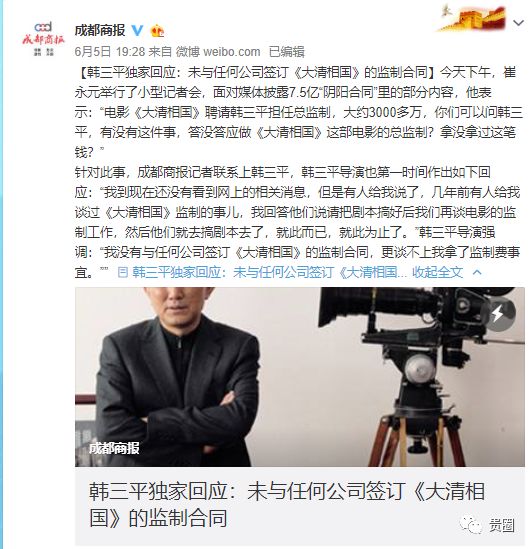Open the post timestamp 6月5日 19:28
This screenshot has width=531, height=549.
tap(110, 52)
